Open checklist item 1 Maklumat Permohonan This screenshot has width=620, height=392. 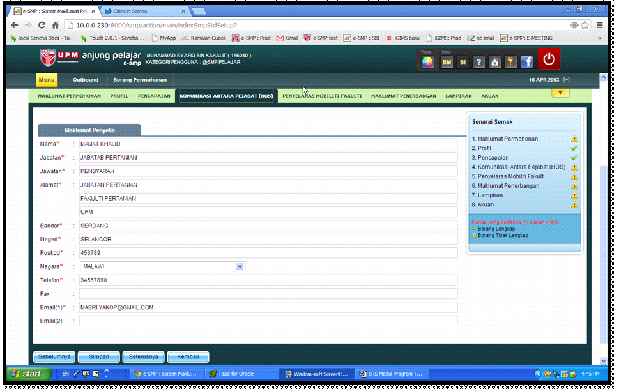click(x=505, y=139)
